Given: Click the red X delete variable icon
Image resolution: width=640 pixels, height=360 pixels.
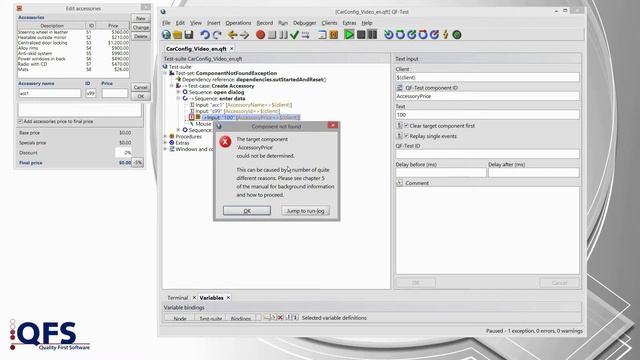Looking at the screenshot, I should pyautogui.click(x=280, y=317).
